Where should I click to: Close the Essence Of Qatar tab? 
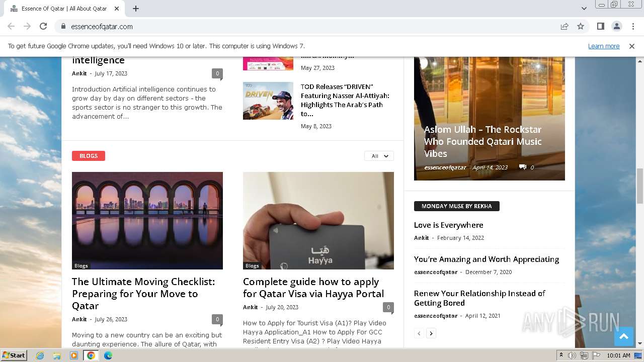coord(117,9)
